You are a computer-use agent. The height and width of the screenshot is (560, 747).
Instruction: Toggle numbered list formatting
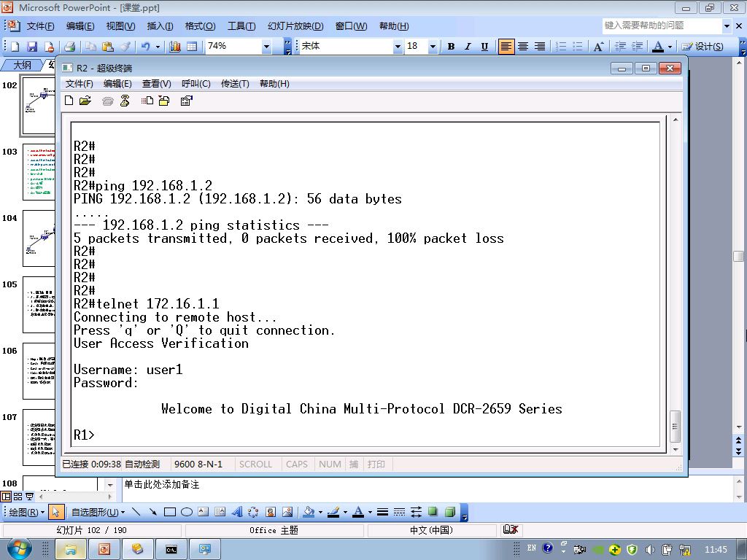(561, 46)
